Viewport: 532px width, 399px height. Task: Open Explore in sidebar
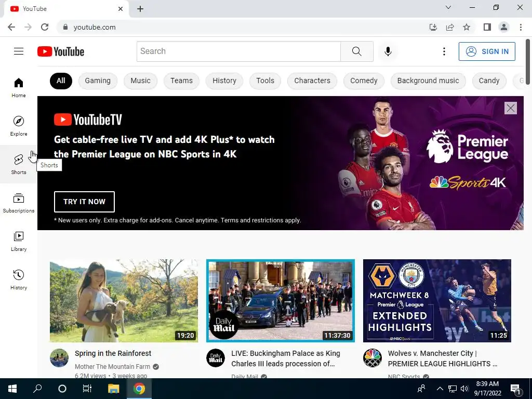click(x=19, y=126)
